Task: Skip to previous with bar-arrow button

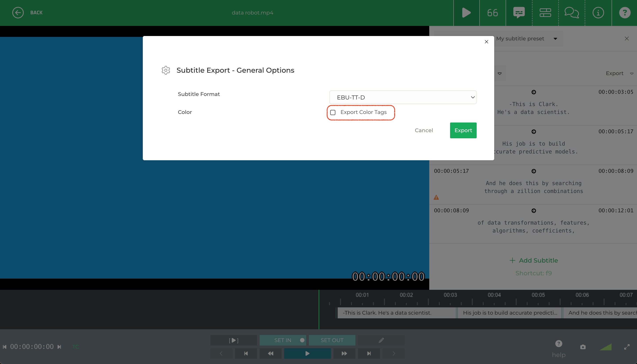Action: [x=246, y=353]
